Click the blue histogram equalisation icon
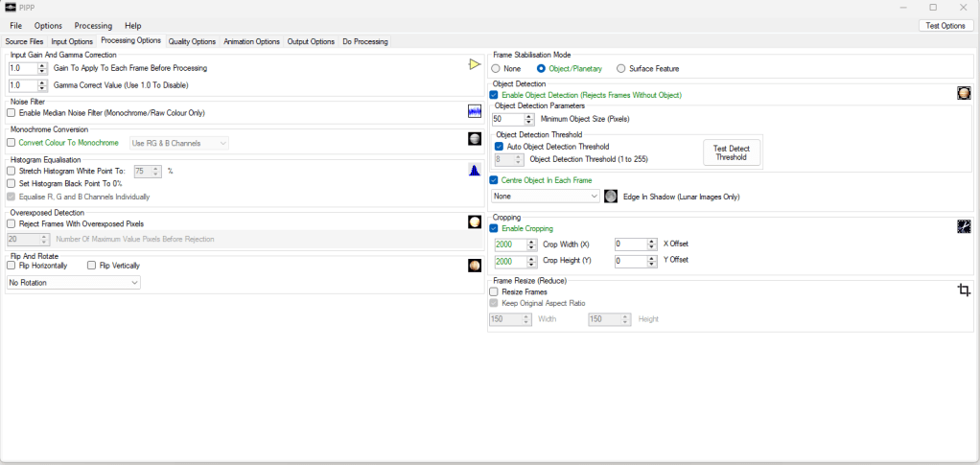The image size is (980, 465). [474, 171]
